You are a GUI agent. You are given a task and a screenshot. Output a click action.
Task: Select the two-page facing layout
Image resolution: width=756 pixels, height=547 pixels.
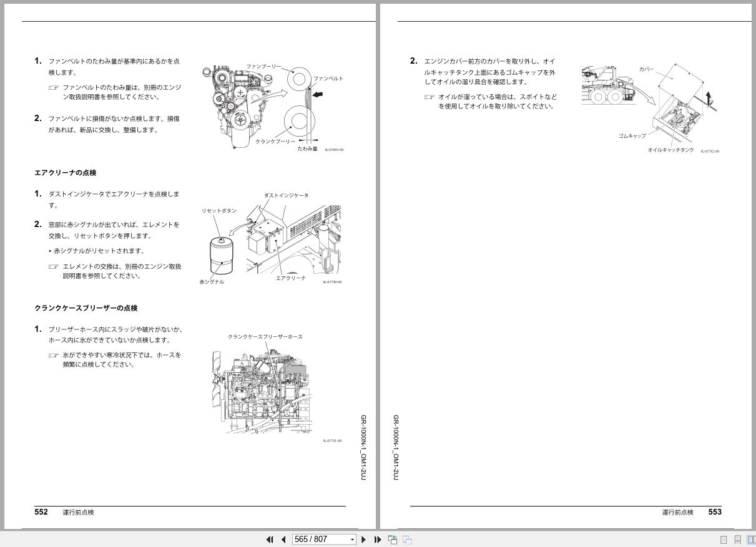coord(751,540)
